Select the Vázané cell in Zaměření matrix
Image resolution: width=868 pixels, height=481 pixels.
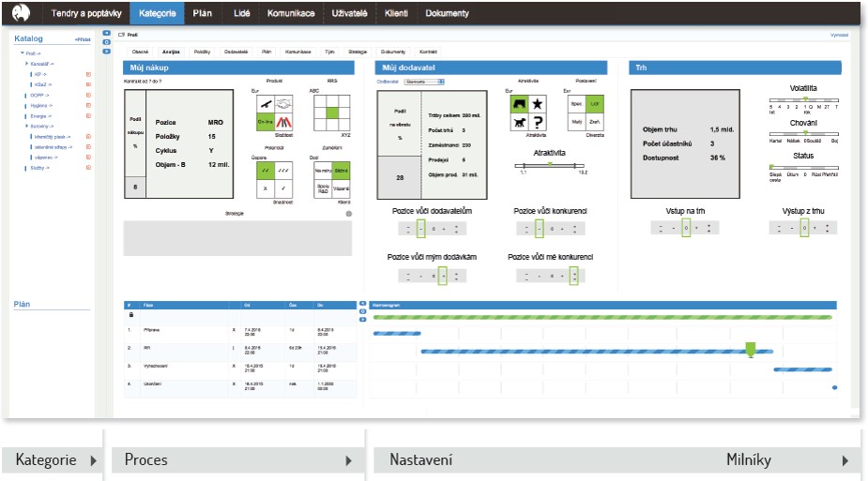(x=341, y=188)
